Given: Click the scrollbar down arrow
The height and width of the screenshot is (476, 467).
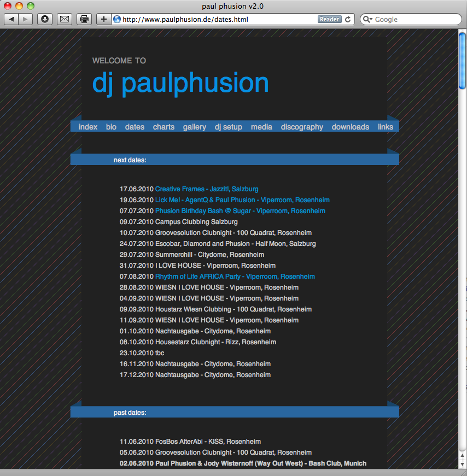Looking at the screenshot, I should (462, 465).
